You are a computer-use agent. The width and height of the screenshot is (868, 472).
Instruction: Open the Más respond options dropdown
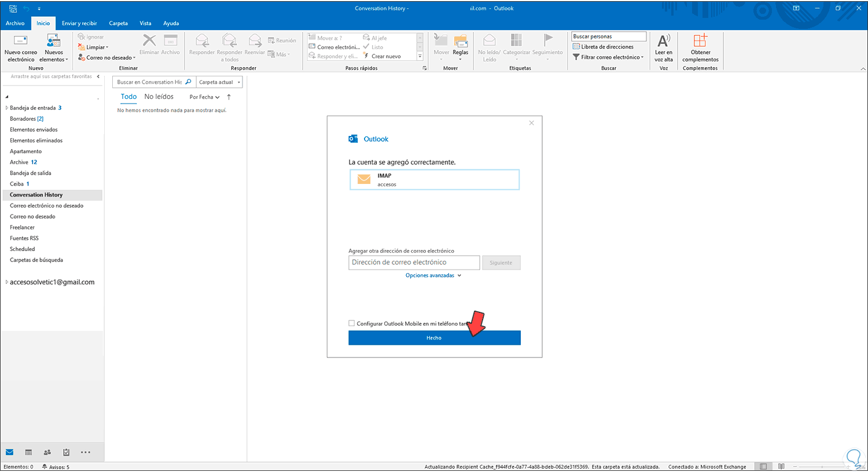click(x=279, y=54)
